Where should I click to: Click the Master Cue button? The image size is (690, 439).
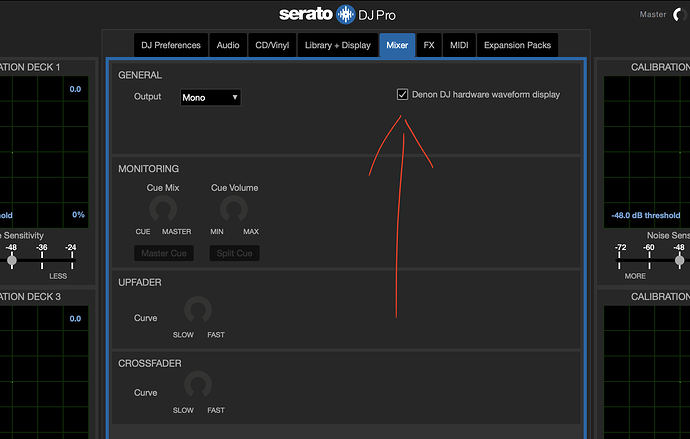pos(164,253)
